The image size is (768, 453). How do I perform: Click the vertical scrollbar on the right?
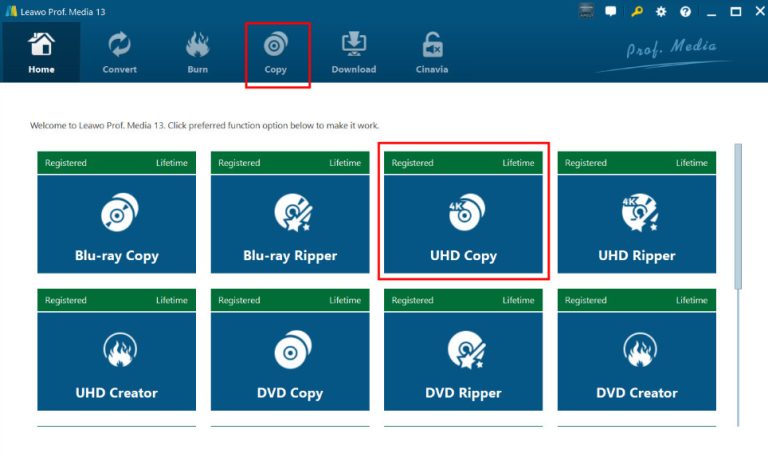(739, 216)
